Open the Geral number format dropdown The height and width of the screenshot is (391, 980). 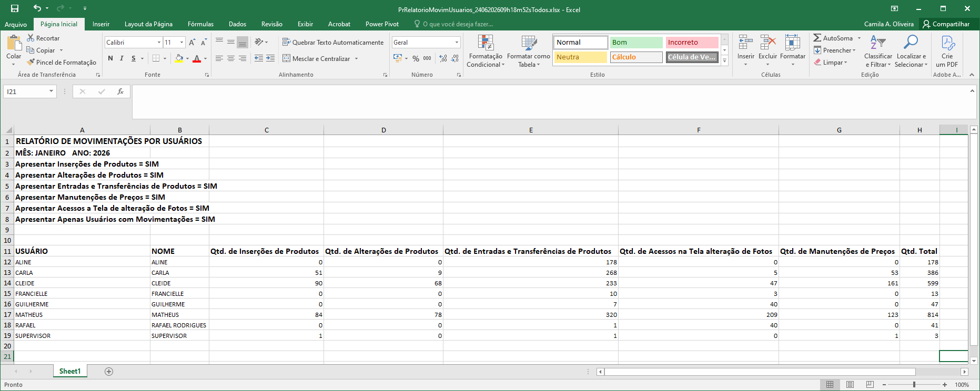(457, 42)
